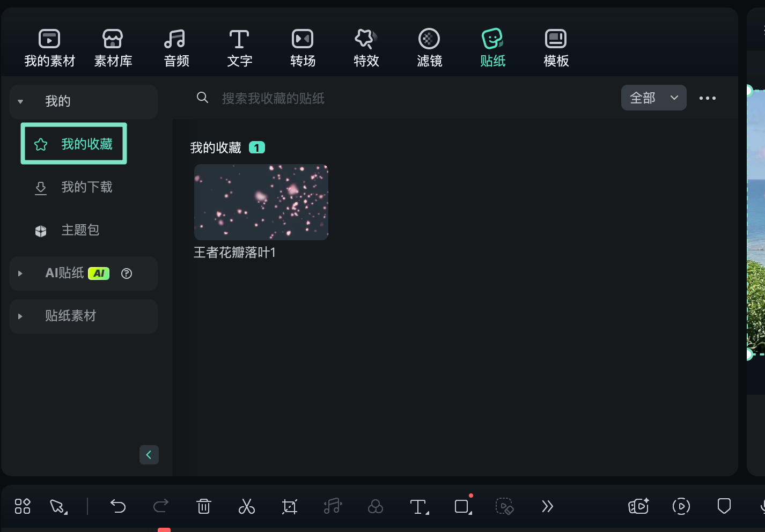The height and width of the screenshot is (532, 765).
Task: Delete selected clip using the trash icon
Action: pyautogui.click(x=203, y=506)
